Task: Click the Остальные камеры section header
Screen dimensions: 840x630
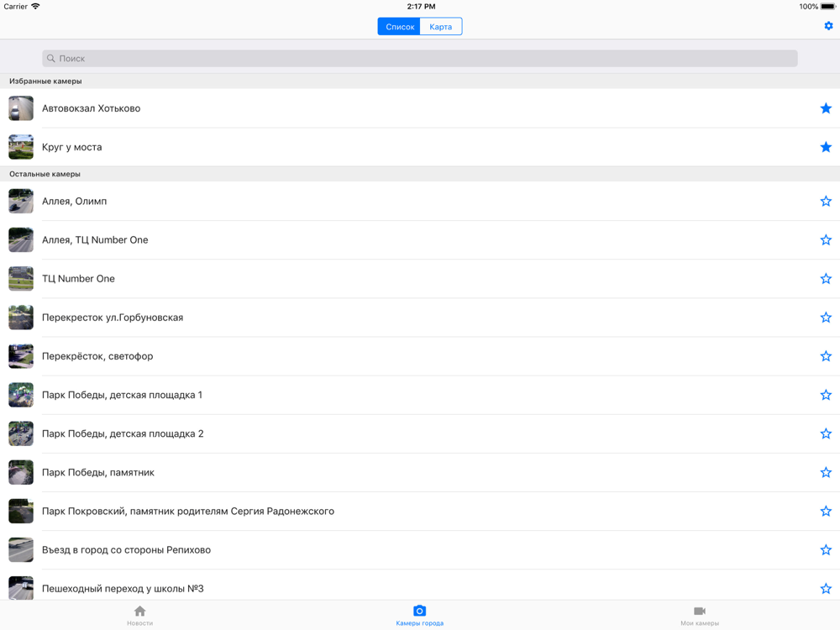Action: (45, 174)
